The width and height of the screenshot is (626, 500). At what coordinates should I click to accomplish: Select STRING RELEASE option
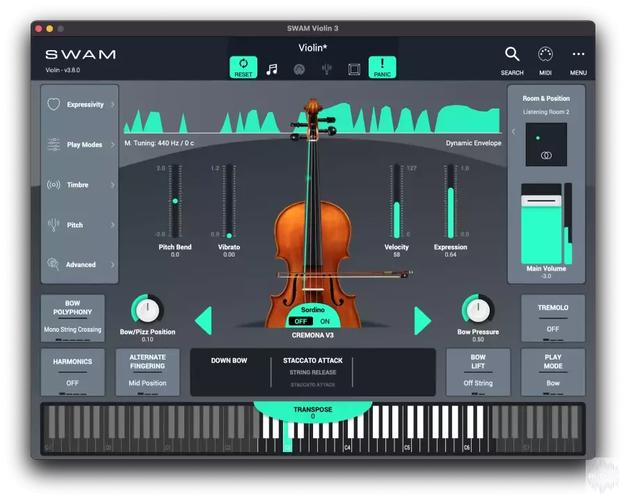pyautogui.click(x=313, y=372)
